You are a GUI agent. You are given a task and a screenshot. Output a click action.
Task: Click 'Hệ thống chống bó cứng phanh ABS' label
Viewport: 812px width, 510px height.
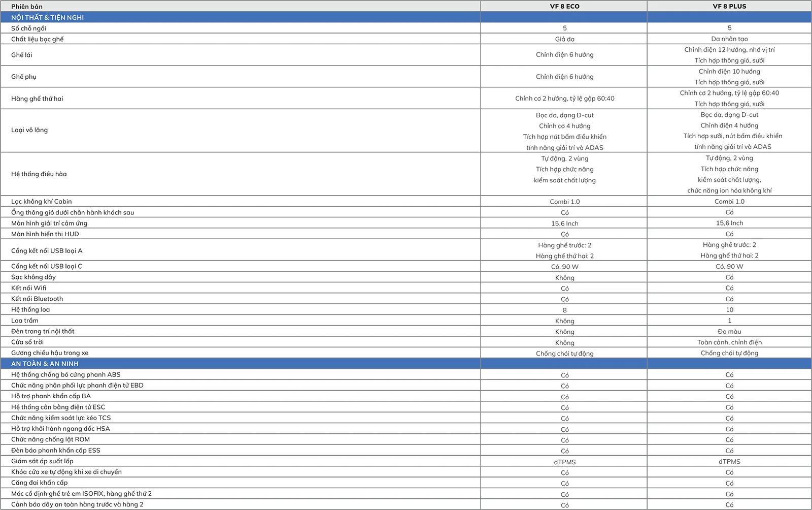66,375
